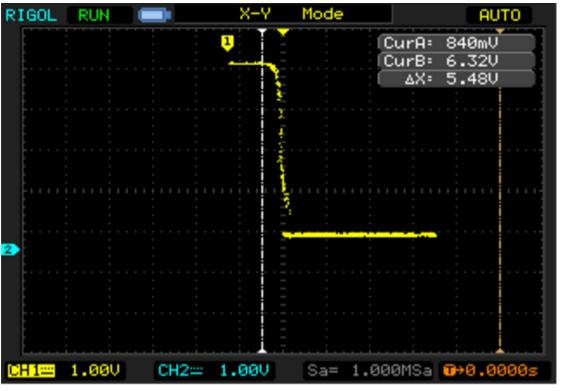Screen dimensions: 575x391
Task: Click the yellow channel 1 marker flag
Action: (227, 43)
